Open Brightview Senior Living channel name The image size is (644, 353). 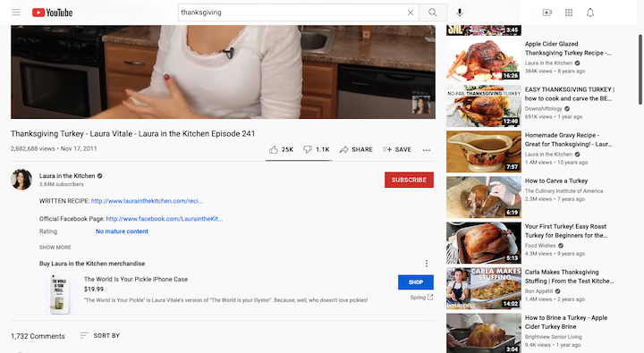coord(554,337)
